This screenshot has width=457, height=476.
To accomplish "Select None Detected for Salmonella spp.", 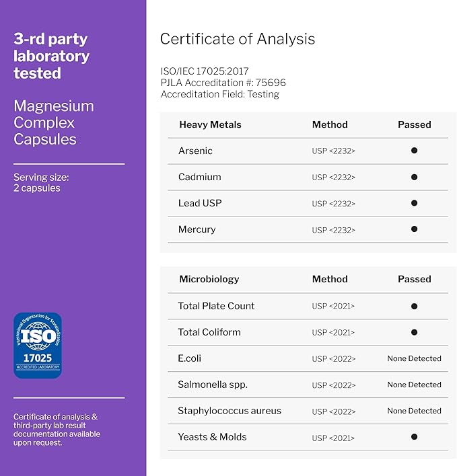I will [414, 385].
